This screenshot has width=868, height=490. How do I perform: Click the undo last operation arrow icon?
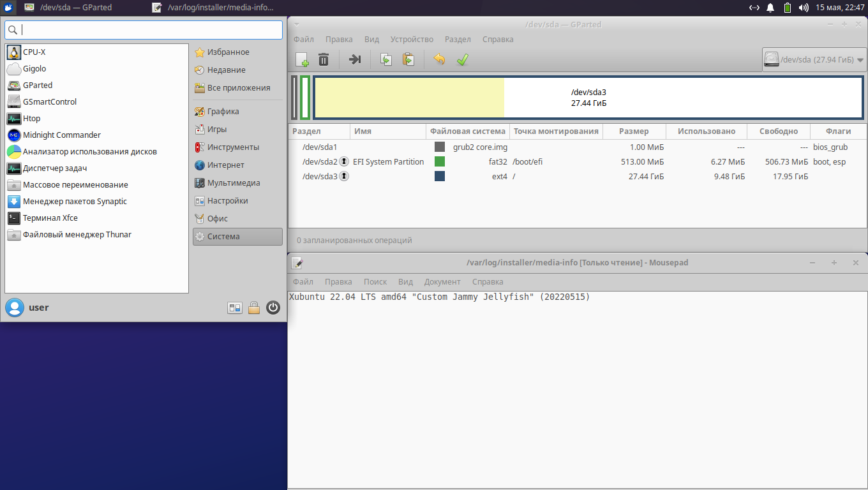tap(439, 59)
